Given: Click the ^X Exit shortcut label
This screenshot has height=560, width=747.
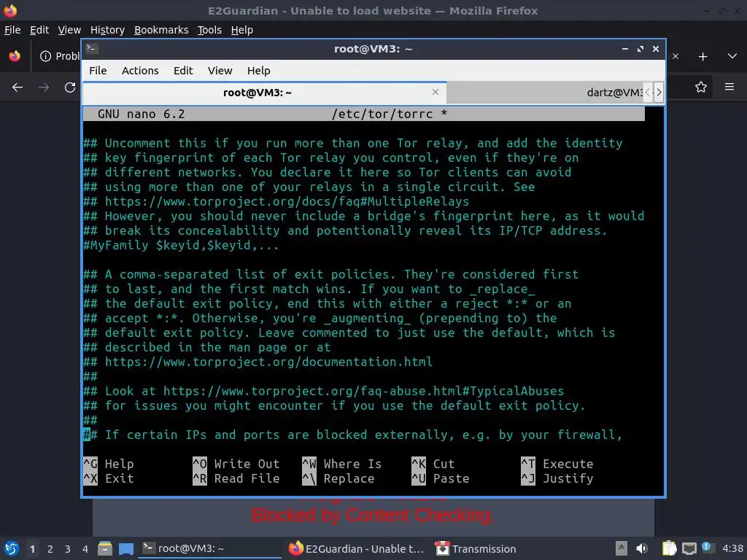Looking at the screenshot, I should [x=109, y=478].
